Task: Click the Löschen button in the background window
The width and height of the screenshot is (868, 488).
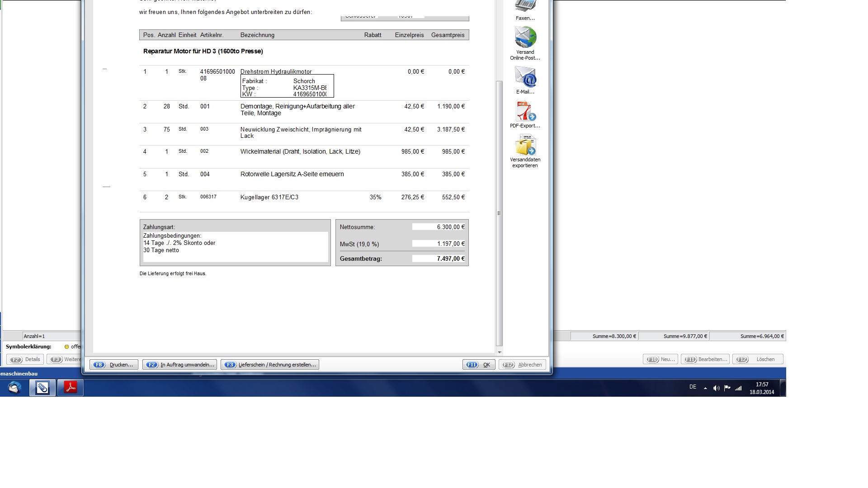Action: (x=758, y=360)
